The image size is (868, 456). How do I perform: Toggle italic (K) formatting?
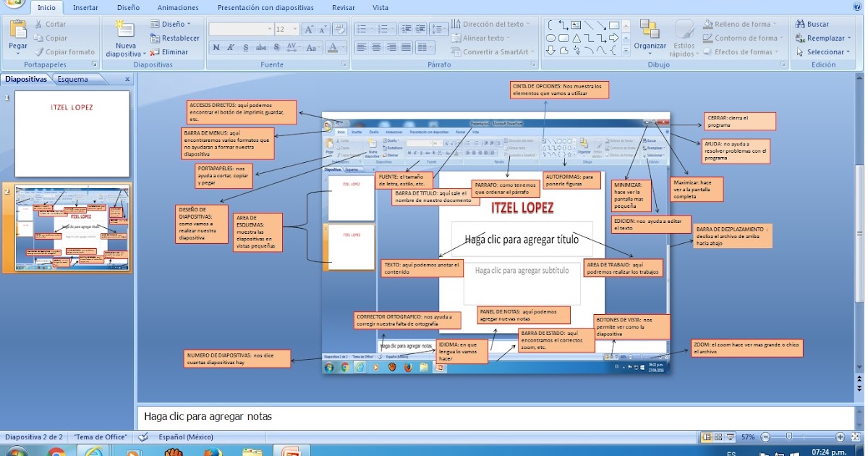(230, 47)
